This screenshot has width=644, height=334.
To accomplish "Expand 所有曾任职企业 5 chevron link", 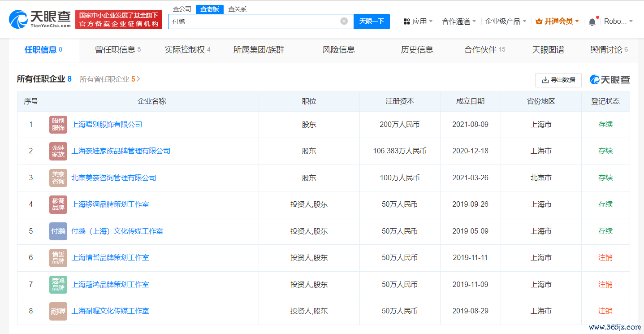I will coord(110,79).
